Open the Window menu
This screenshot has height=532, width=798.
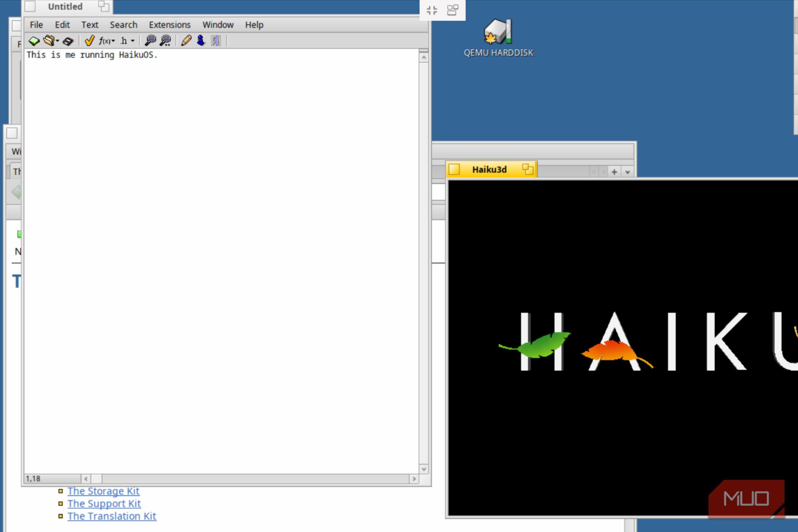218,25
